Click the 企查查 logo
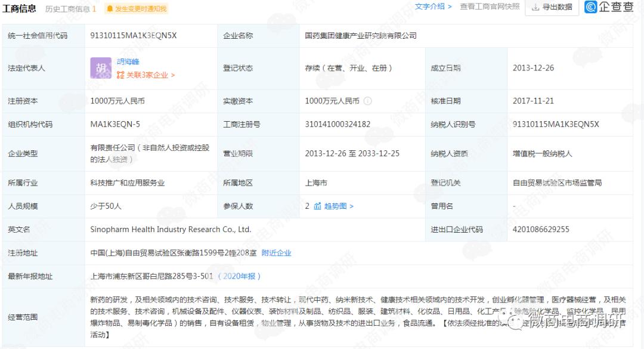 tap(609, 7)
